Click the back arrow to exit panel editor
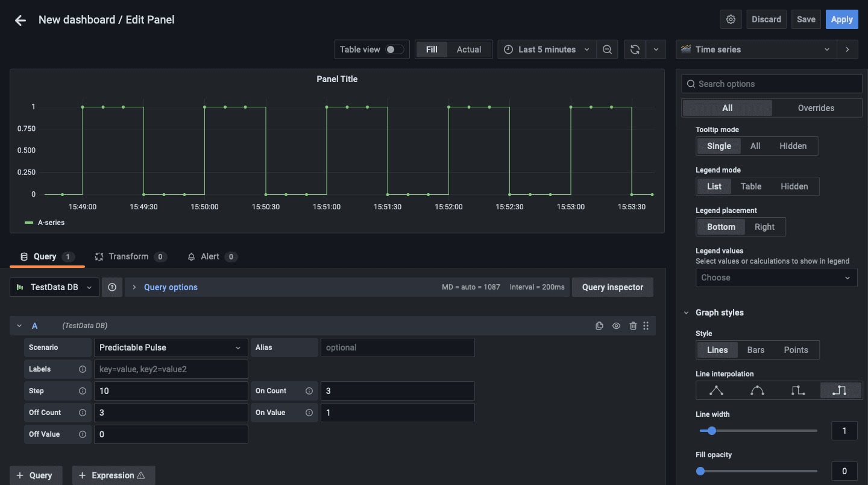This screenshot has width=868, height=485. click(20, 20)
